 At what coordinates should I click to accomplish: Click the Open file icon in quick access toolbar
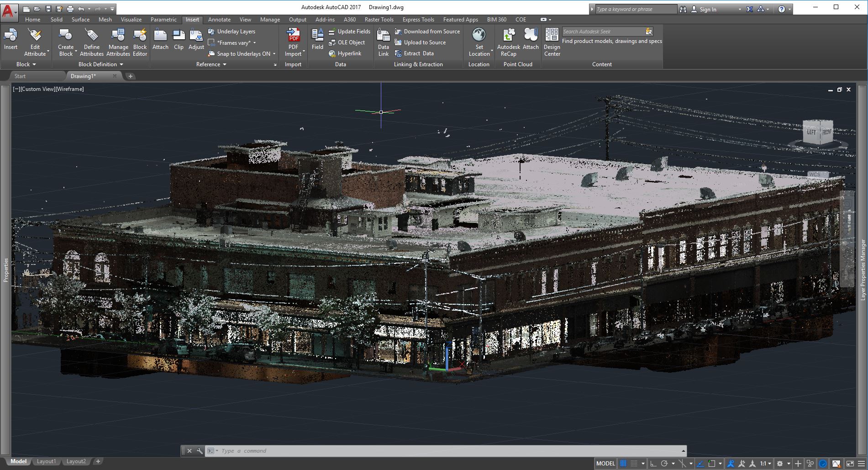37,9
